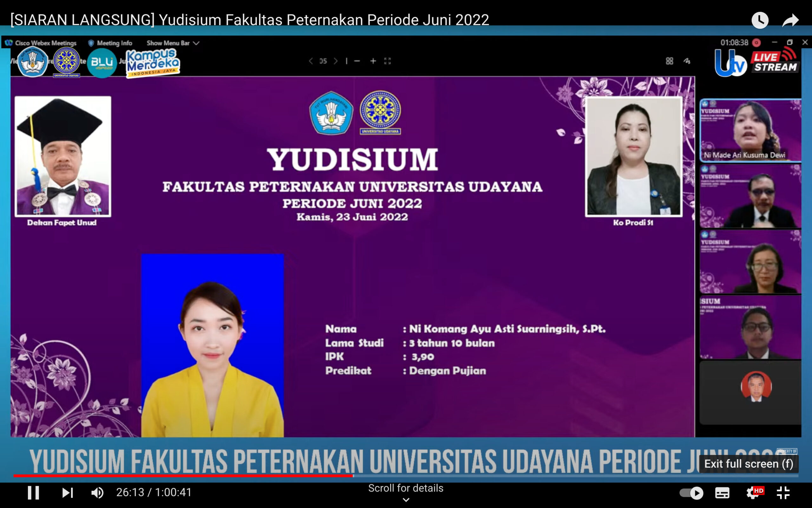Expand Show Menu Bar dropdown

coord(173,43)
